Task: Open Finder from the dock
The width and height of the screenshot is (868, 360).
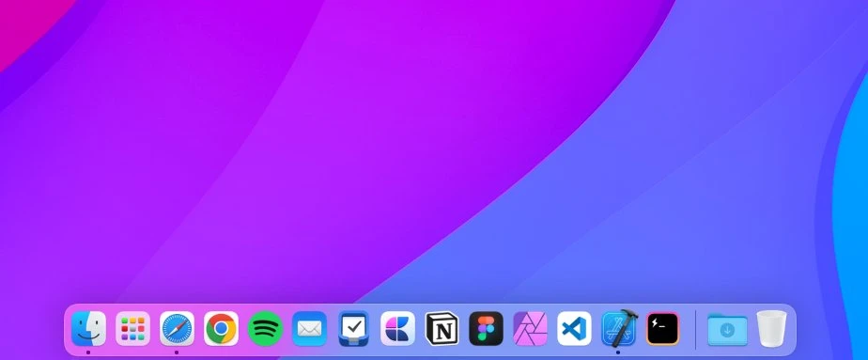Action: (88, 328)
